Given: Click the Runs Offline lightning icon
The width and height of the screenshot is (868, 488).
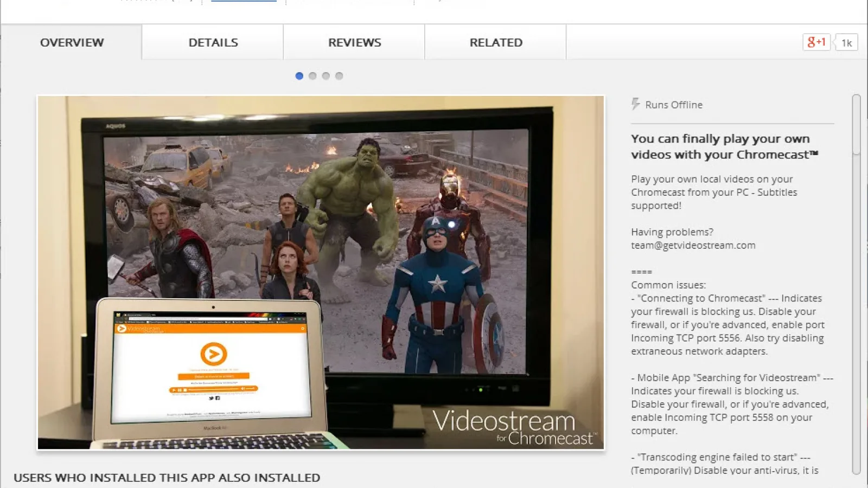Looking at the screenshot, I should point(635,104).
